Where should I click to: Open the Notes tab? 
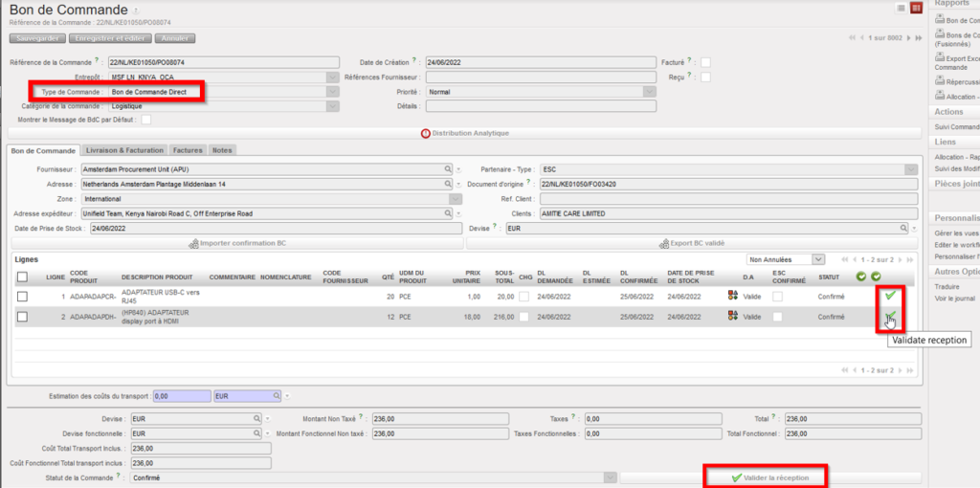[x=222, y=150]
